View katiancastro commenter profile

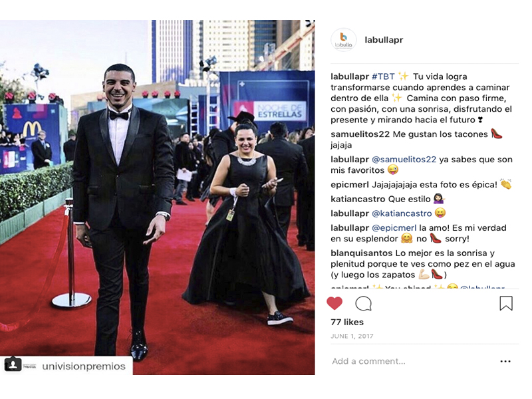[358, 199]
